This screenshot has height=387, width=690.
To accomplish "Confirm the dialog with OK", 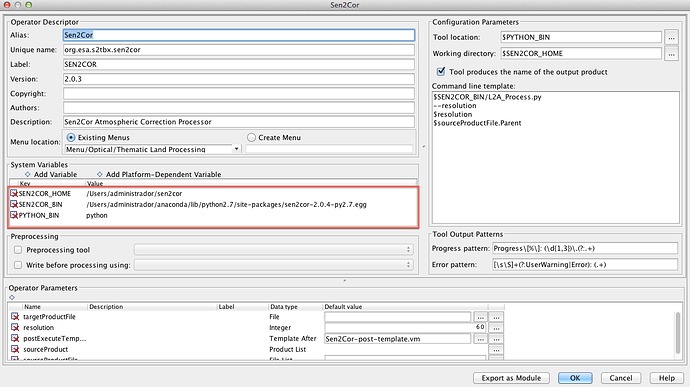I will [575, 378].
